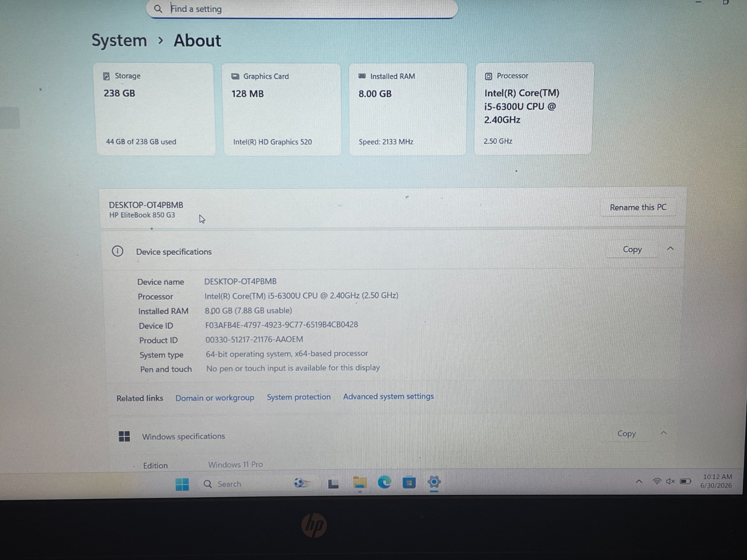Click the Intel(R) HD Graphics 520 text
Screen dimensions: 747x560
[272, 142]
